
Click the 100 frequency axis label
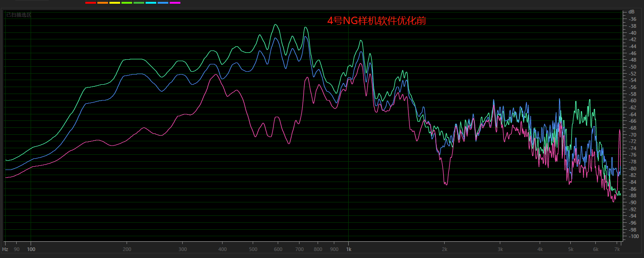[x=31, y=249]
